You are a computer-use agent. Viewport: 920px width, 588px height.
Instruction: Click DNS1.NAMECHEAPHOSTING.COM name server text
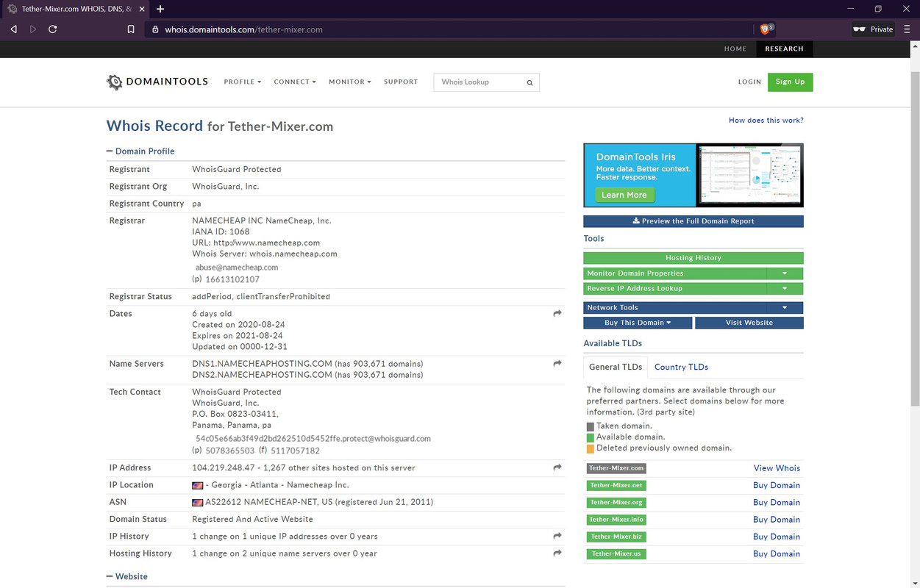tap(262, 364)
